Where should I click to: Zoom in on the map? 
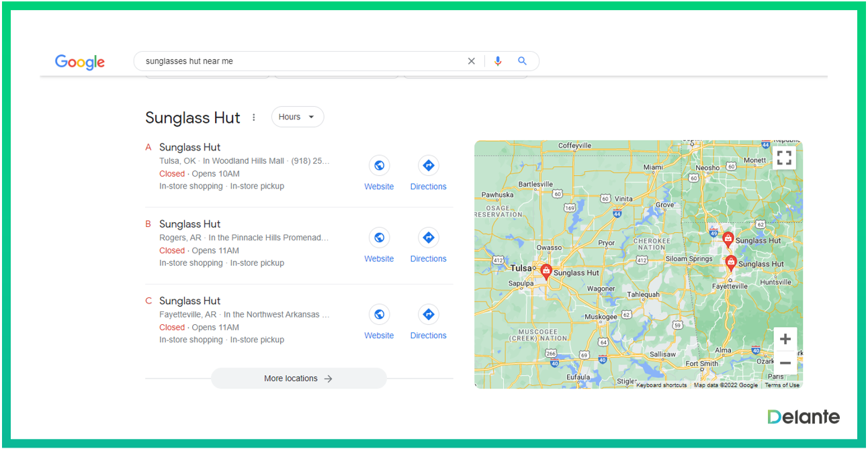(x=785, y=339)
